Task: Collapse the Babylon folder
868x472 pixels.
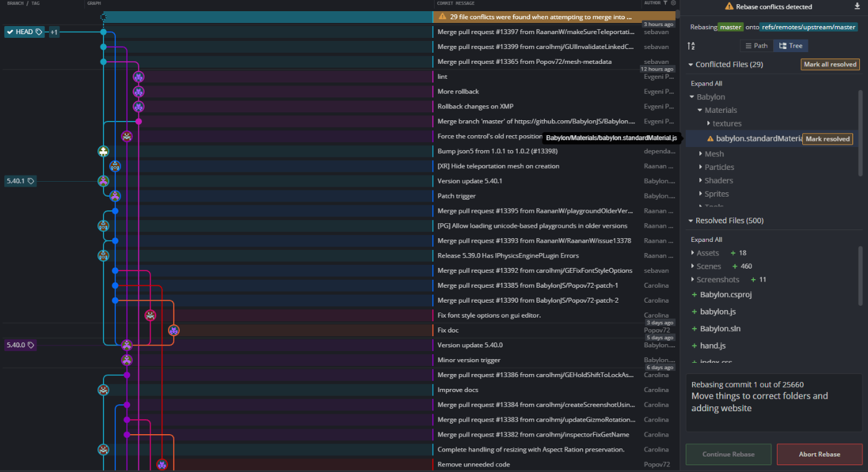Action: click(692, 97)
